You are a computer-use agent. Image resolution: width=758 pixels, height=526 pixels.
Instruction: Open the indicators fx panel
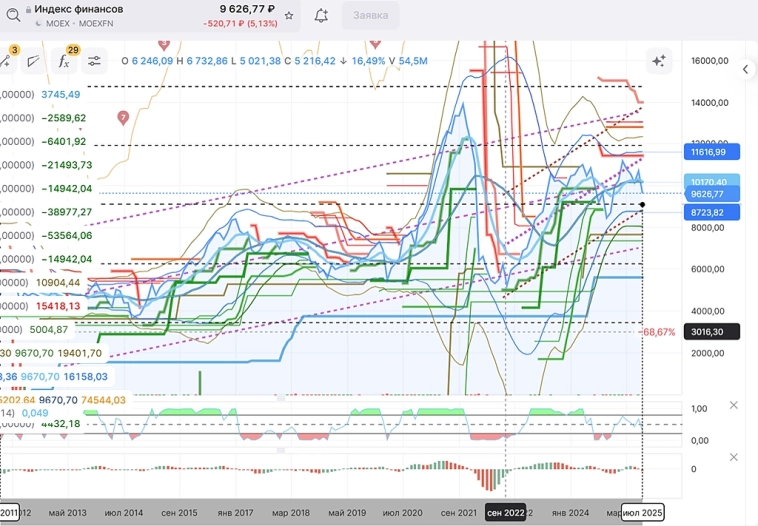point(63,61)
